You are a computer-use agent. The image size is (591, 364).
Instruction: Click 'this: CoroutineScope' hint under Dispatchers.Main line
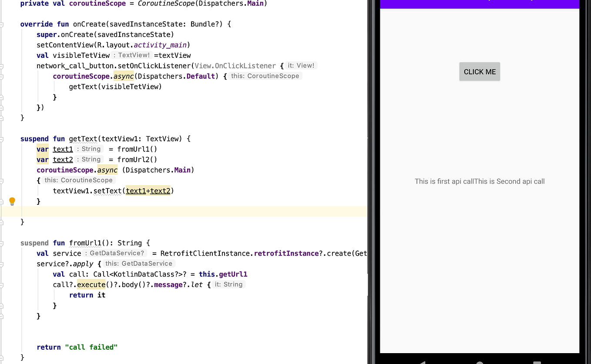click(x=78, y=180)
